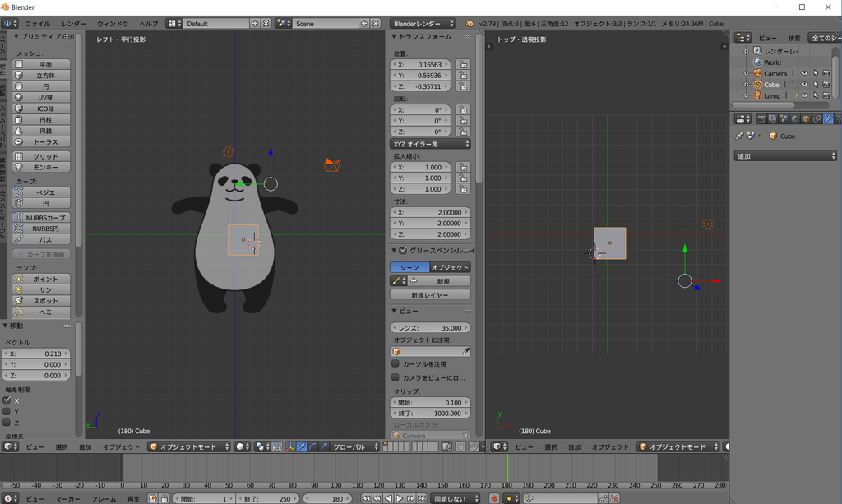The width and height of the screenshot is (842, 504).
Task: Click the レンズ 35.000 value slider
Action: click(431, 328)
